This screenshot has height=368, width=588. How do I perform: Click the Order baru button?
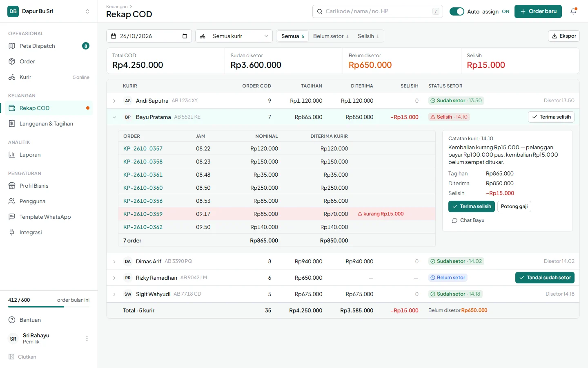pos(538,11)
